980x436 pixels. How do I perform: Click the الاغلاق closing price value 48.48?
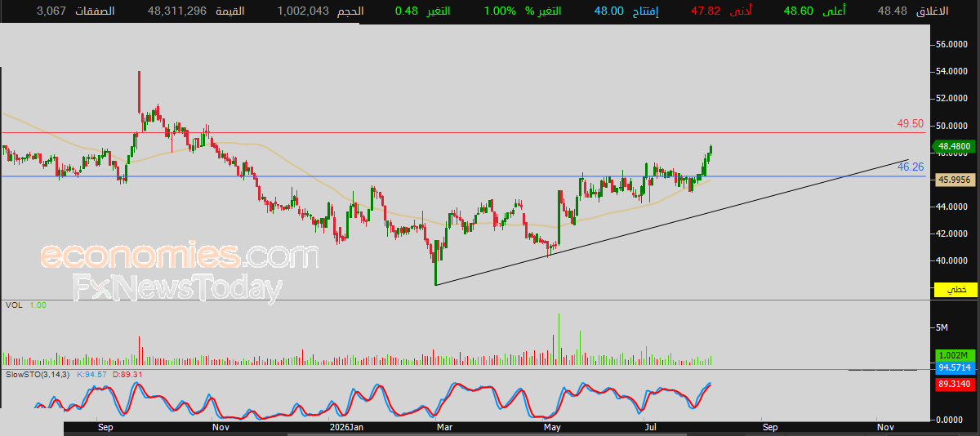pyautogui.click(x=893, y=11)
